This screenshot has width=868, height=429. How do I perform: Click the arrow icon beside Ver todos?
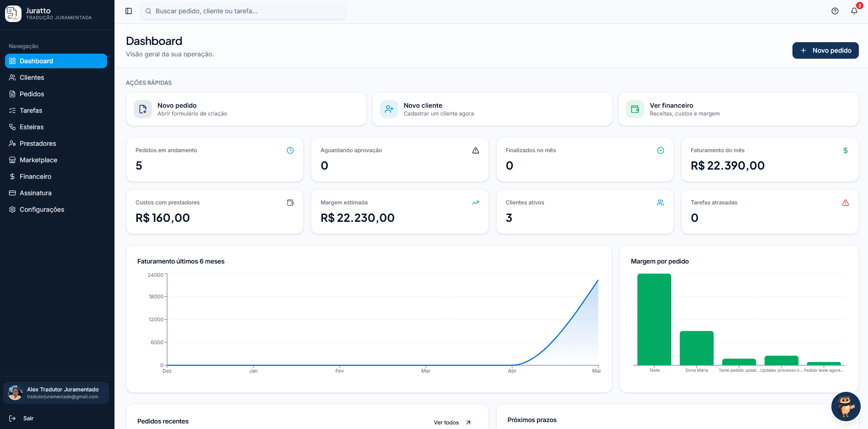[468, 423]
